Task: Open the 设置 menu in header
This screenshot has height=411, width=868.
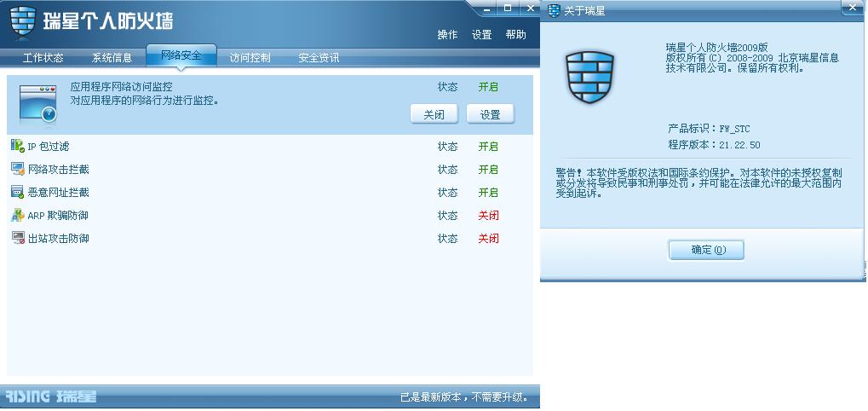Action: pyautogui.click(x=481, y=34)
